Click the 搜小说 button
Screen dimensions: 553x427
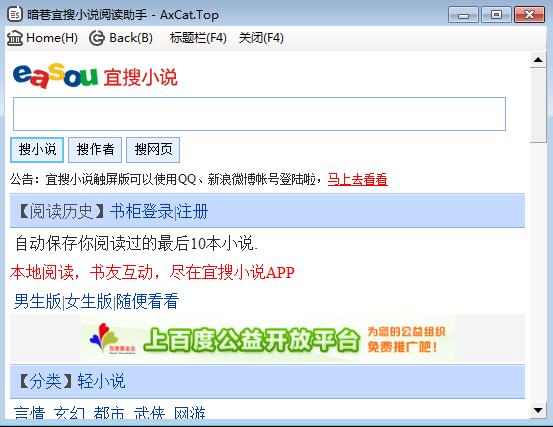click(37, 150)
